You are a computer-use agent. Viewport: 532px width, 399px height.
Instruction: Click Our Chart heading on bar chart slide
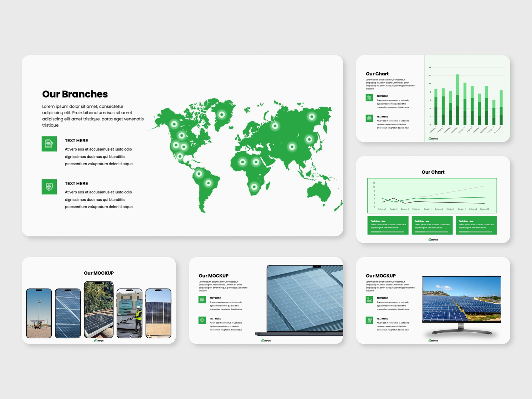pos(377,74)
